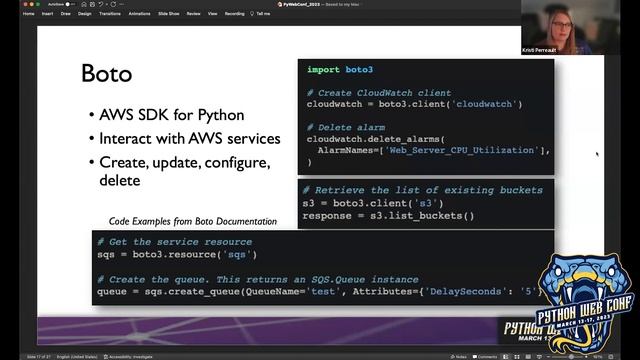Click the Save icon in title bar

(92, 4)
